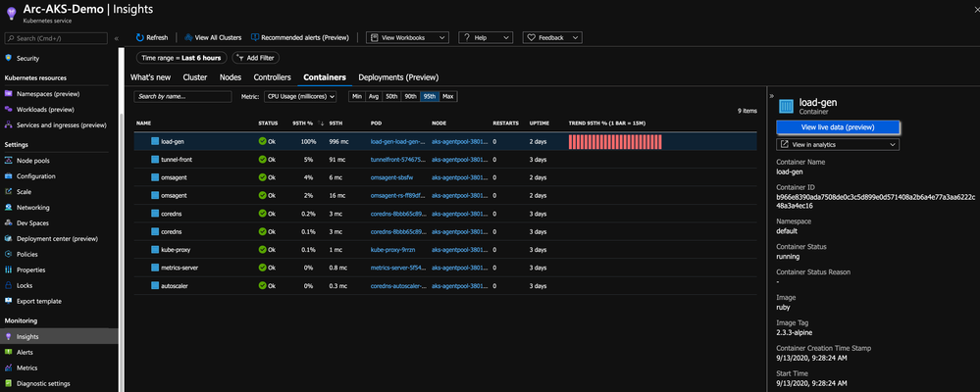
Task: Open the Metric CPU Usage dropdown
Action: click(300, 96)
